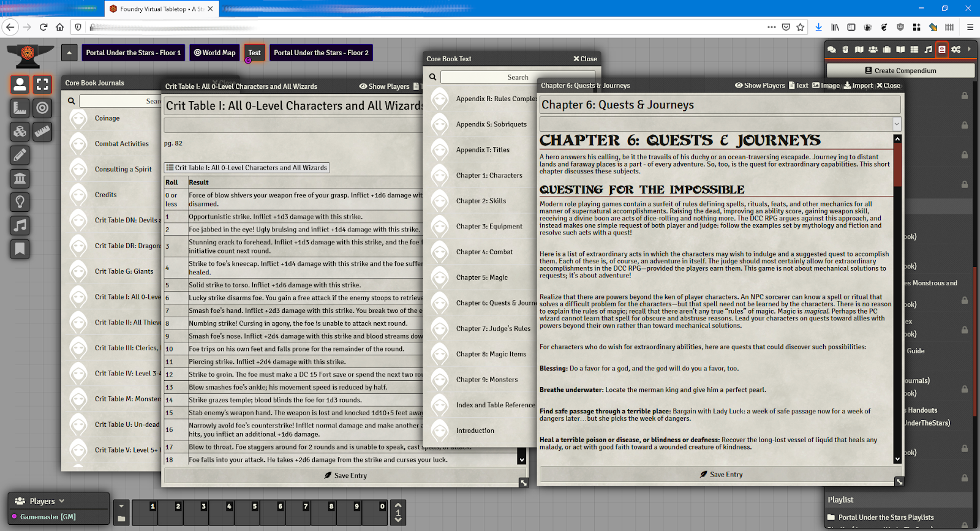
Task: Open the Game Settings cogs tab
Action: coord(956,50)
